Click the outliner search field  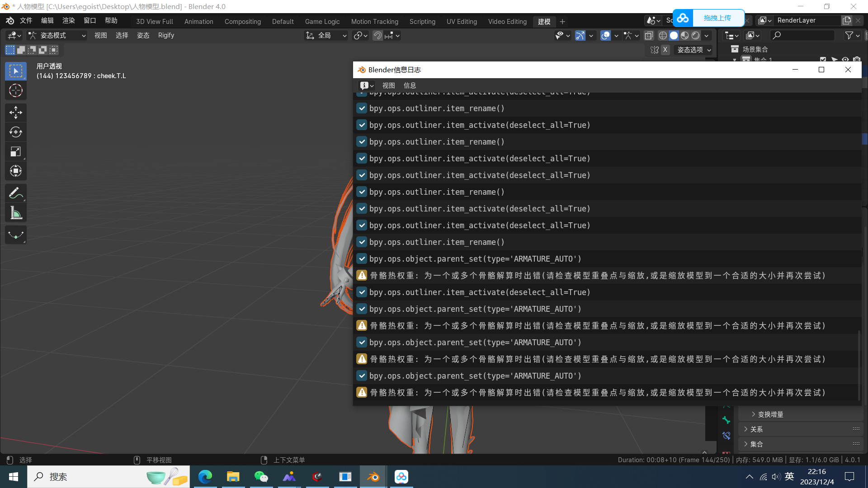(802, 35)
